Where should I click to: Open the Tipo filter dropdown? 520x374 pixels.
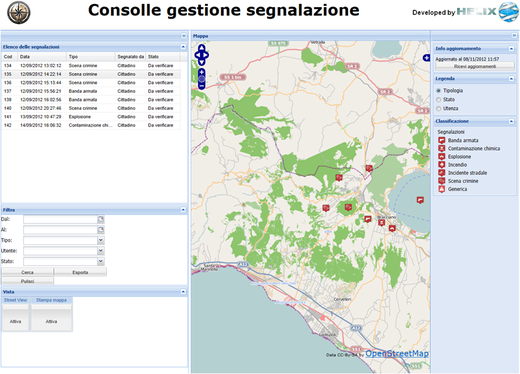101,240
